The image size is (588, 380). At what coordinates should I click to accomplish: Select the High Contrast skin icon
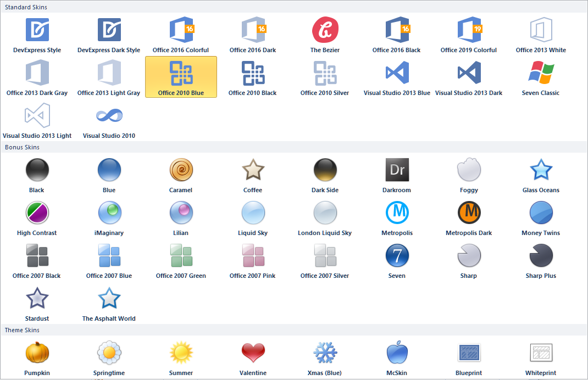click(x=37, y=213)
